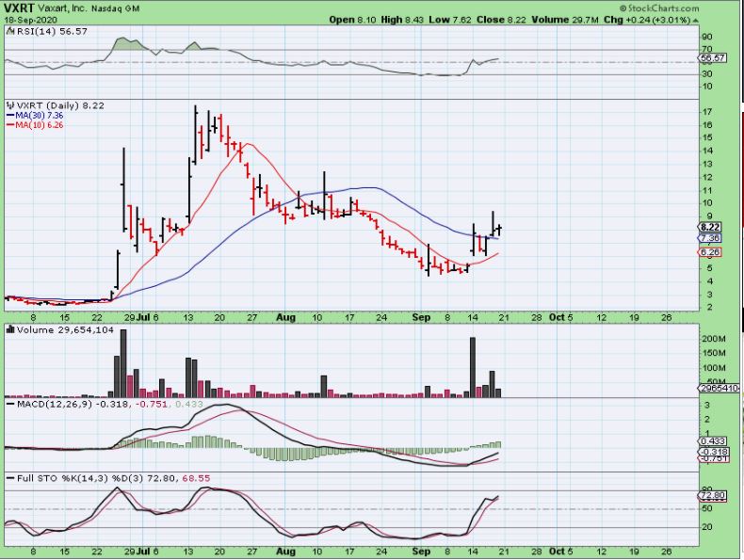
Task: Click the MACD legend line marker
Action: click(x=11, y=404)
